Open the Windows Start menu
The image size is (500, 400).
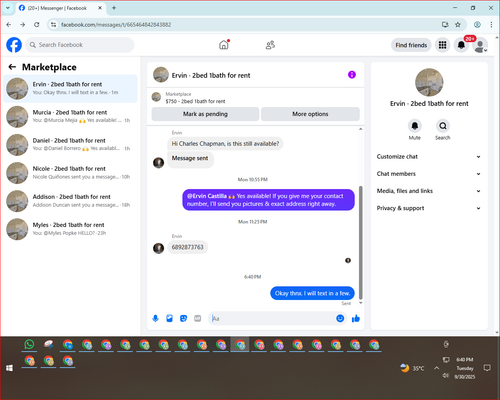[x=9, y=368]
